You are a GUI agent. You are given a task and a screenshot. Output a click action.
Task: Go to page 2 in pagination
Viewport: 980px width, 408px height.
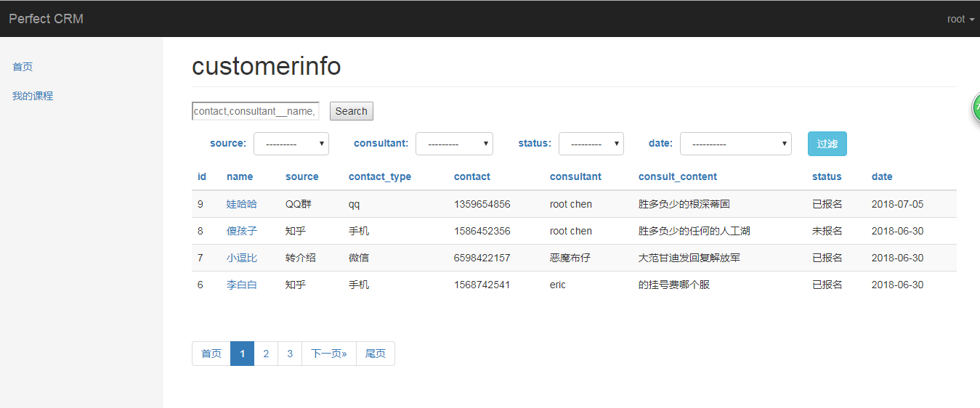[x=266, y=354]
